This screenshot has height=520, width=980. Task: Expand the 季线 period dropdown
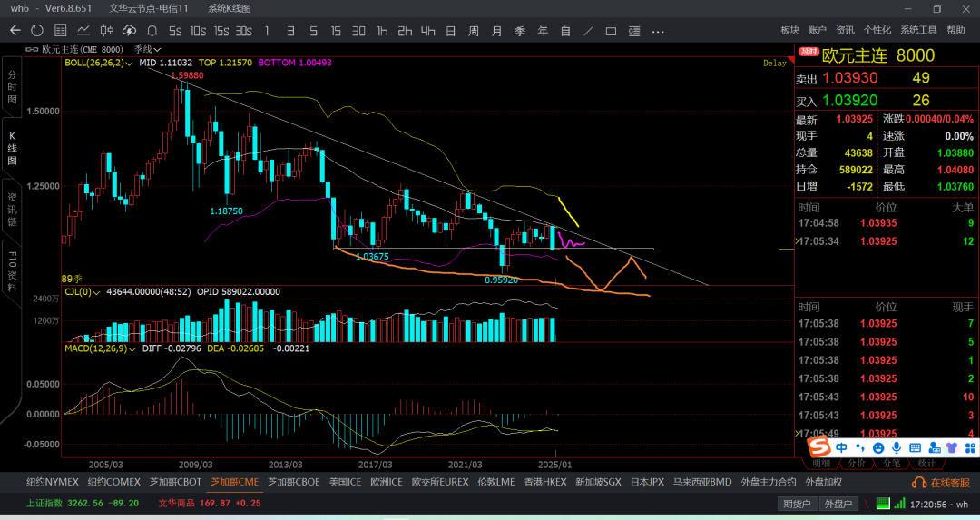click(147, 49)
